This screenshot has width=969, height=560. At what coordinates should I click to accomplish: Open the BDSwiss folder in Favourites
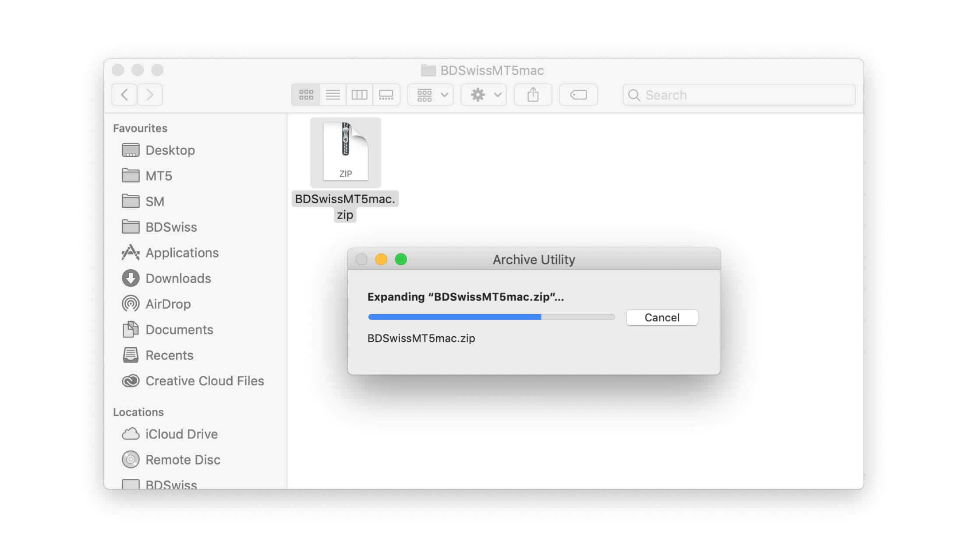point(171,227)
